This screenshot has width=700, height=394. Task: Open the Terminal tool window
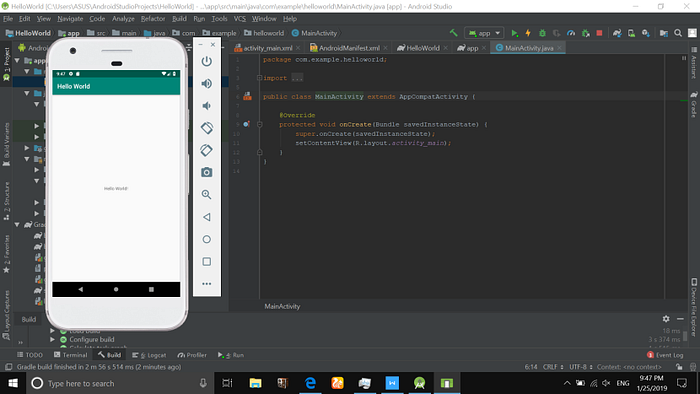point(70,355)
